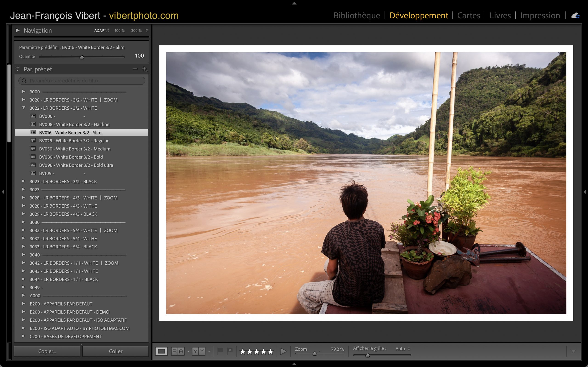Open the Afficher la grille Auto dropdown
This screenshot has height=367, width=588.
tap(402, 349)
